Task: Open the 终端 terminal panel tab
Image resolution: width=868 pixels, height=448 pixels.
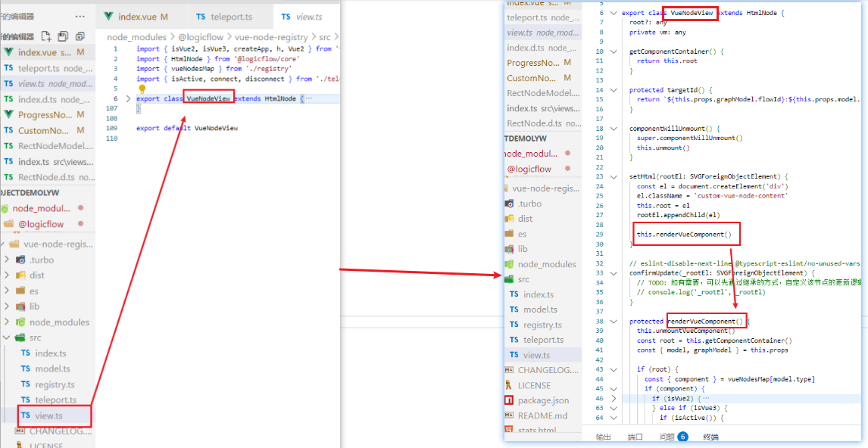Action: click(x=710, y=437)
